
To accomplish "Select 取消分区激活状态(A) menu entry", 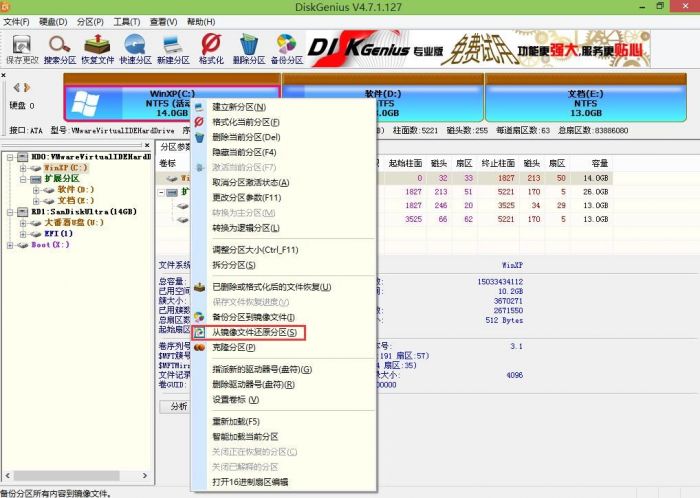I will [250, 183].
